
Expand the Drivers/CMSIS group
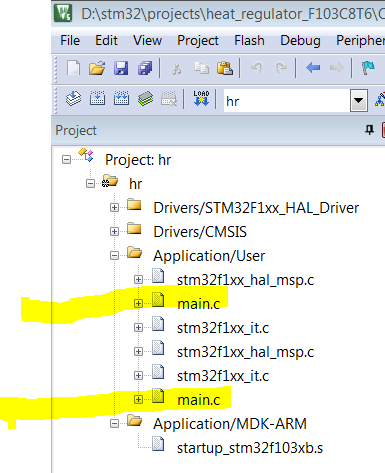(114, 232)
